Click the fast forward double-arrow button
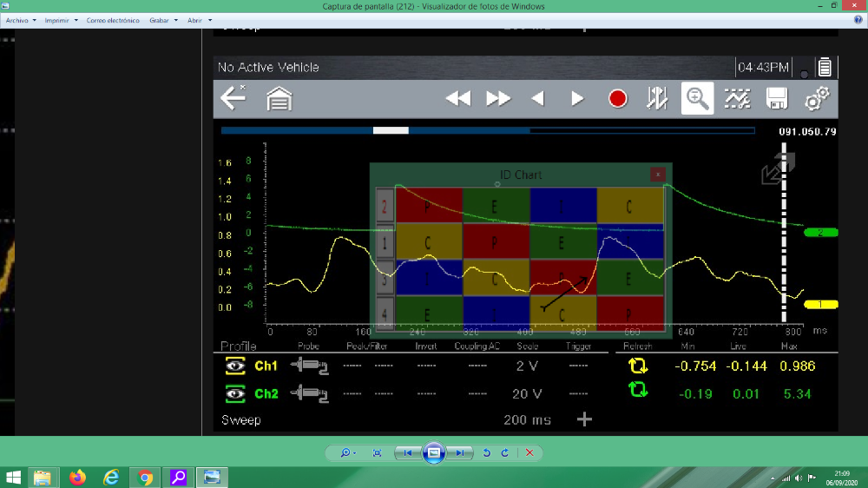The width and height of the screenshot is (868, 488). [x=498, y=99]
